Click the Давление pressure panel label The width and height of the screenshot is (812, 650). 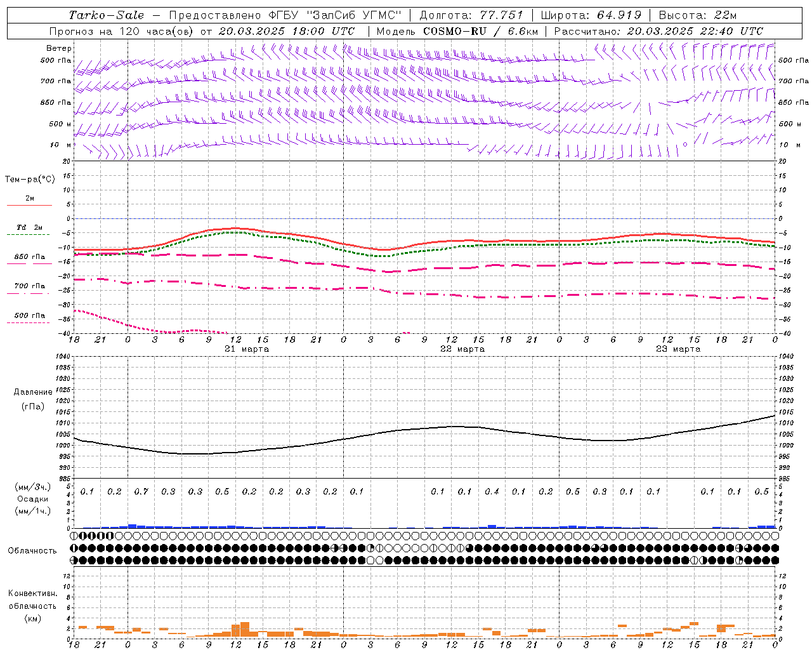(x=32, y=392)
